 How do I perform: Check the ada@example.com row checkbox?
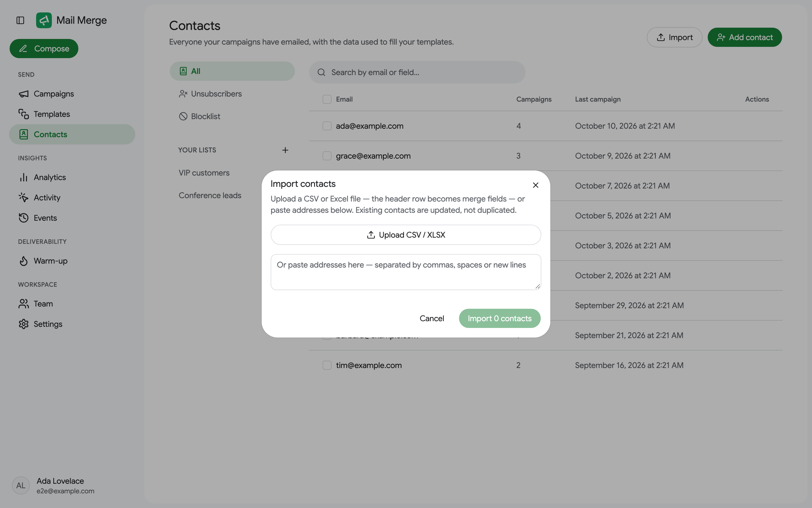click(x=327, y=126)
